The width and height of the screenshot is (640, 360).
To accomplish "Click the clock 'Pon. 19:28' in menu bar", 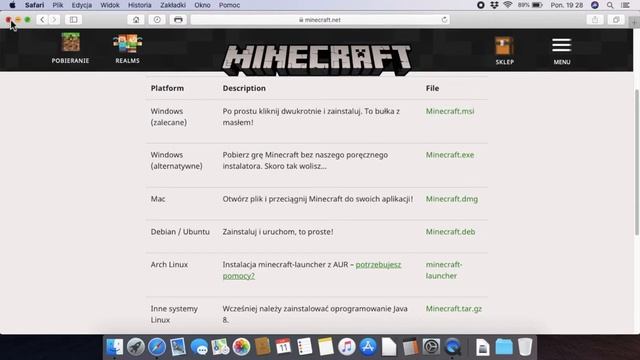I will pyautogui.click(x=567, y=5).
